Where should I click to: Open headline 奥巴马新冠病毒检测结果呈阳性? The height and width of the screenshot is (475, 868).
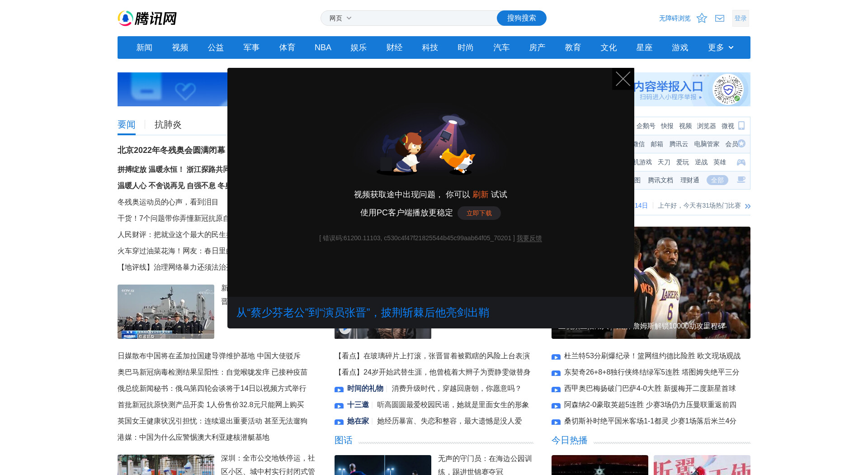tap(212, 372)
